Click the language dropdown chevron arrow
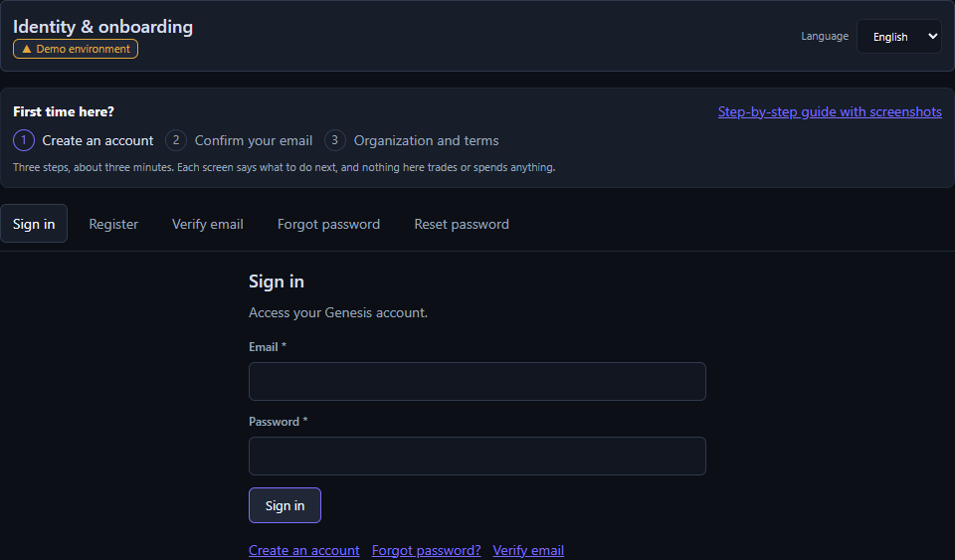 point(932,37)
